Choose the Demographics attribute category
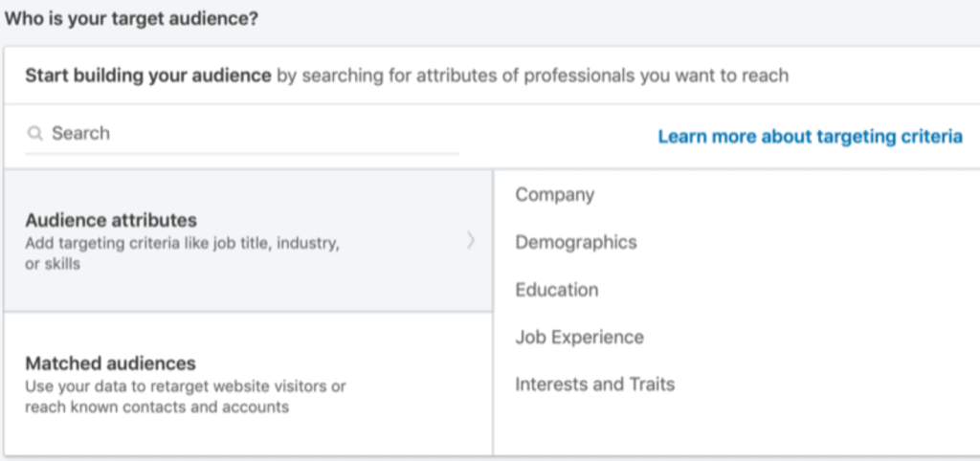The image size is (980, 461). (x=575, y=242)
